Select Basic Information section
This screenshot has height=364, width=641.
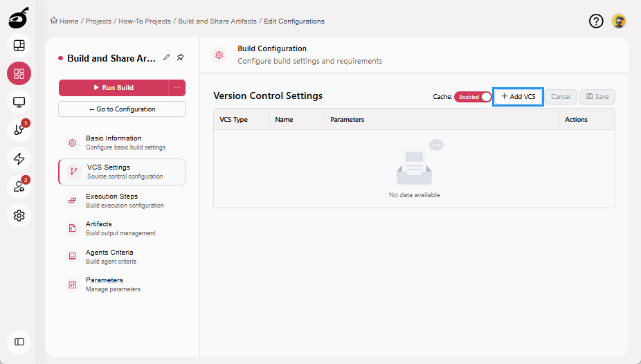(x=123, y=143)
